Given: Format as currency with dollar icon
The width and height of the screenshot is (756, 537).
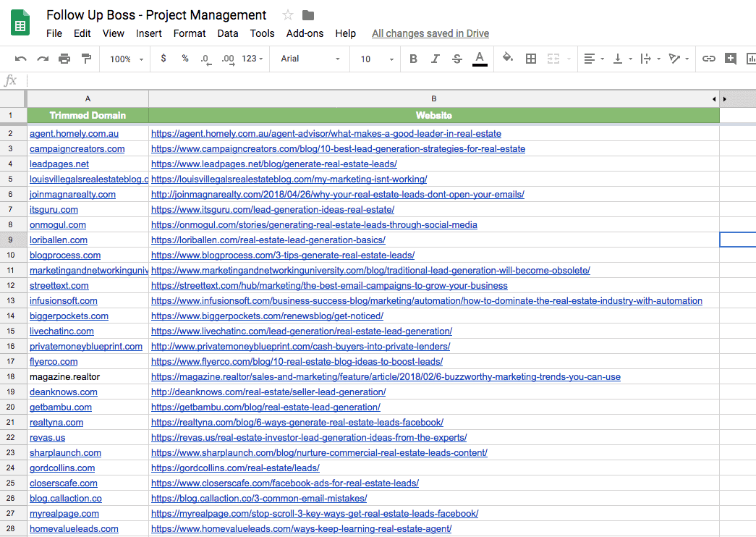Looking at the screenshot, I should (163, 59).
